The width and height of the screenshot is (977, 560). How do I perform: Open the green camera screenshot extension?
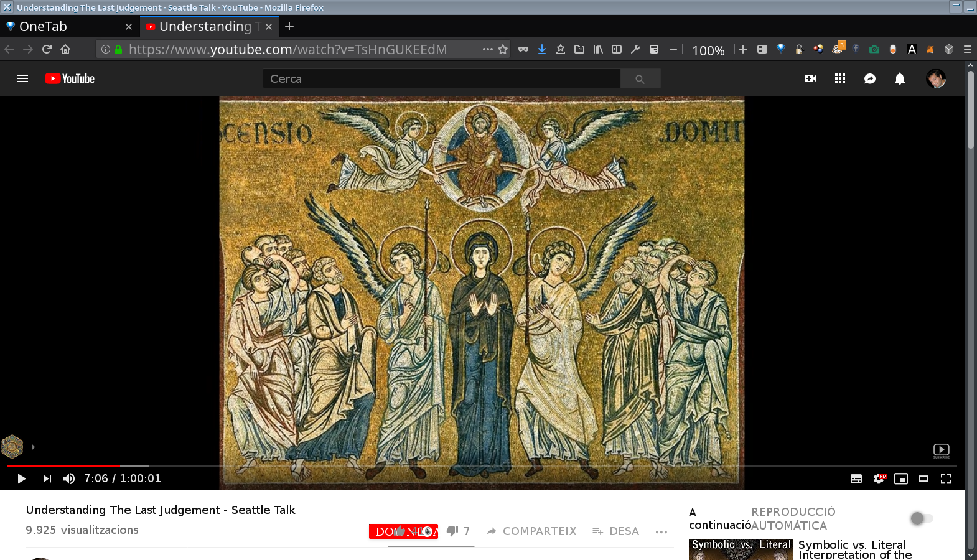click(874, 49)
